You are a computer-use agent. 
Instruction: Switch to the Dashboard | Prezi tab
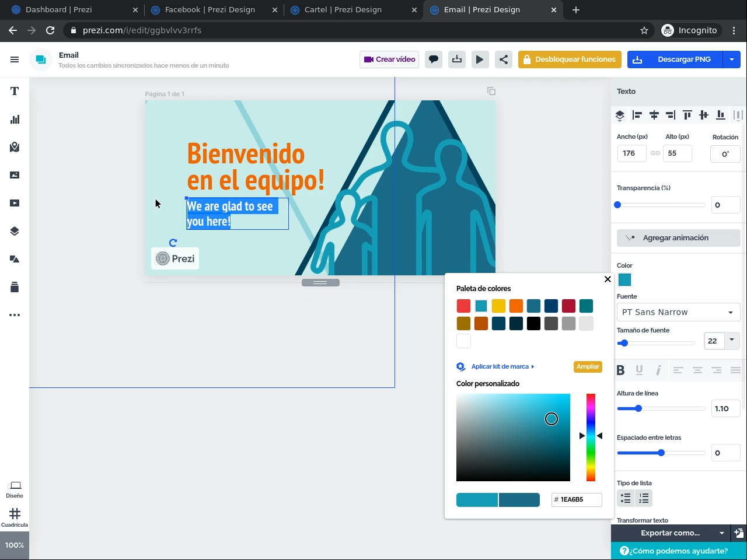(58, 10)
